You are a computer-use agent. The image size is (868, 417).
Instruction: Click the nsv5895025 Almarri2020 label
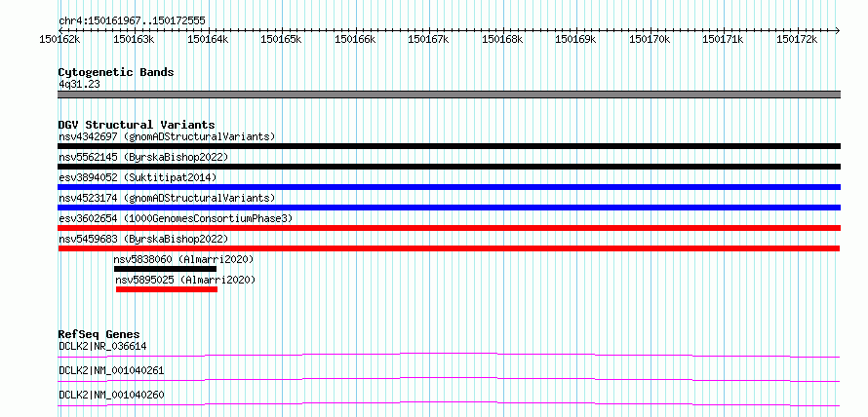(x=186, y=280)
